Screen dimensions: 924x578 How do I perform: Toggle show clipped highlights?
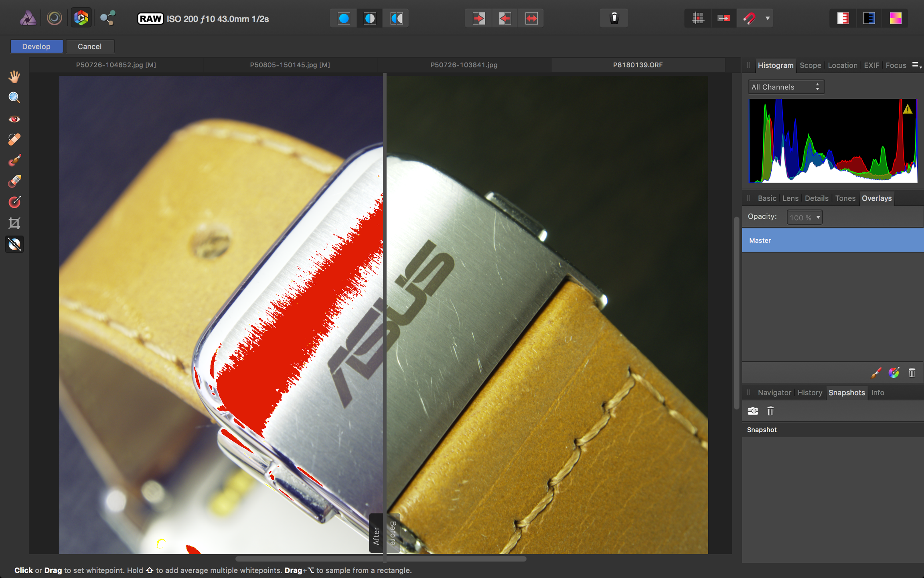coord(843,18)
